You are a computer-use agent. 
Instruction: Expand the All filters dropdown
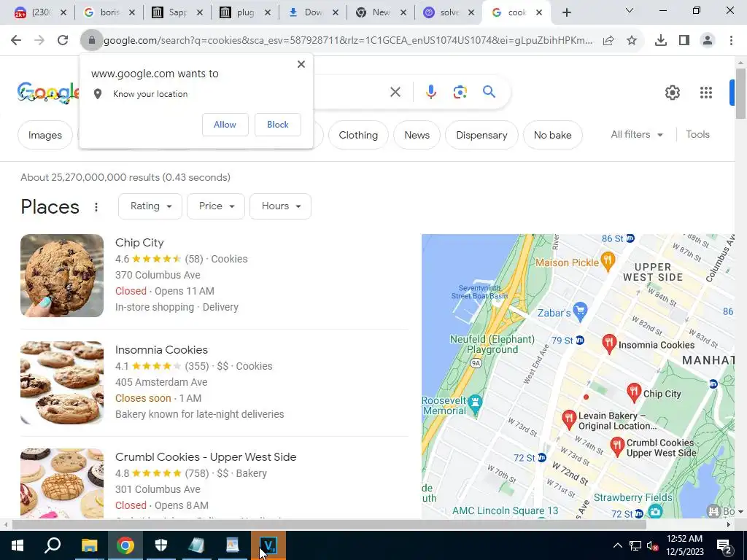click(636, 135)
